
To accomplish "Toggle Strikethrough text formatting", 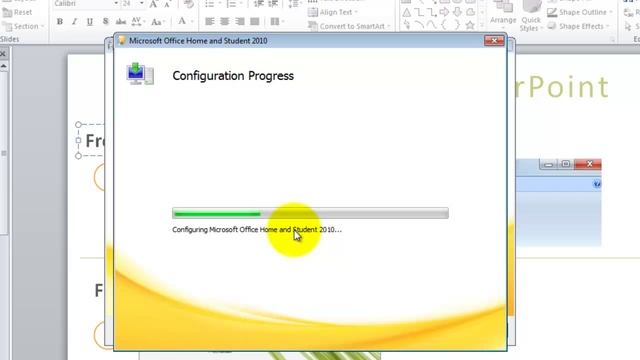I will [x=121, y=22].
